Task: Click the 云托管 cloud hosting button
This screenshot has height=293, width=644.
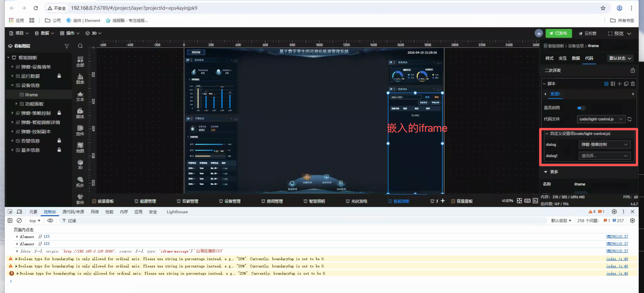Action: click(x=587, y=33)
